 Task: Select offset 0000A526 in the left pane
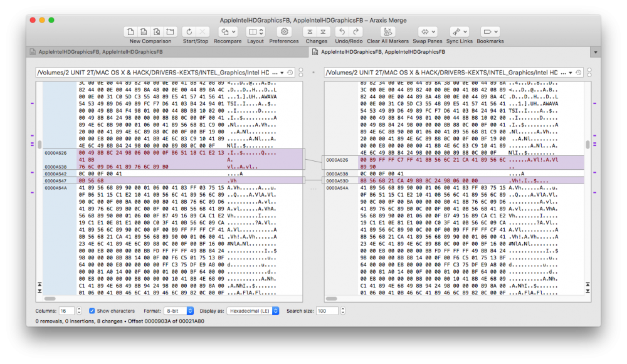click(56, 153)
